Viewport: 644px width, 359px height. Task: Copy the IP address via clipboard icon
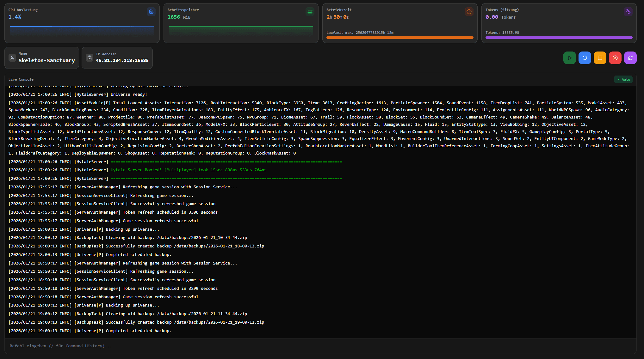(90, 58)
